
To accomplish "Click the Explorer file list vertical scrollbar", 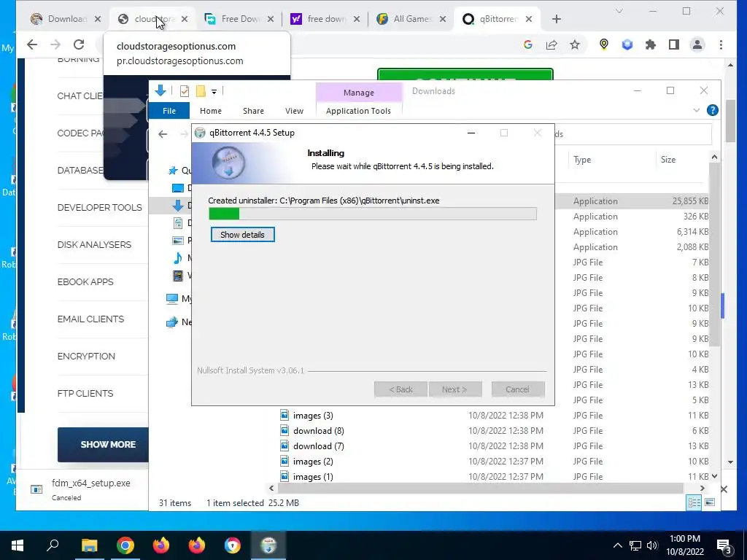I will click(713, 254).
